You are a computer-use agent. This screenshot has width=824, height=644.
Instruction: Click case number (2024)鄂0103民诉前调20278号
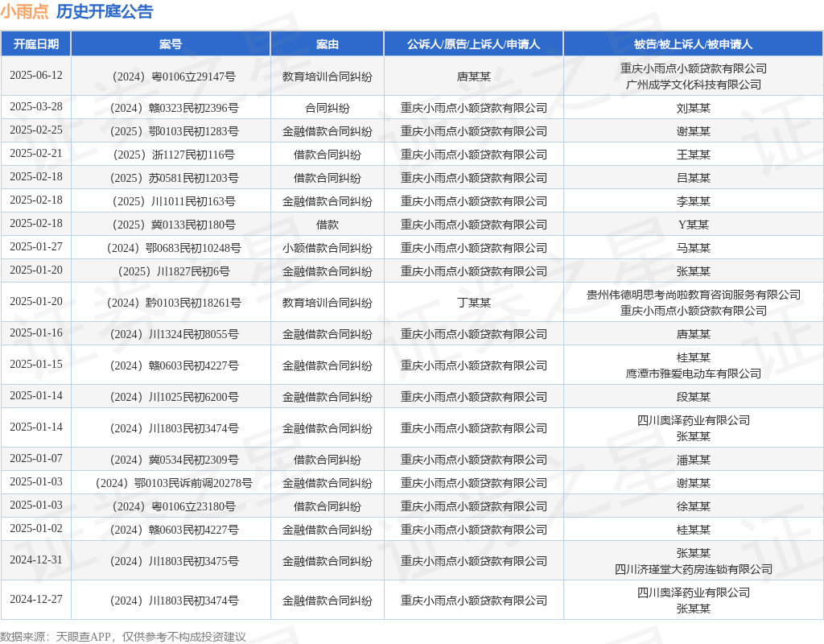(x=174, y=484)
